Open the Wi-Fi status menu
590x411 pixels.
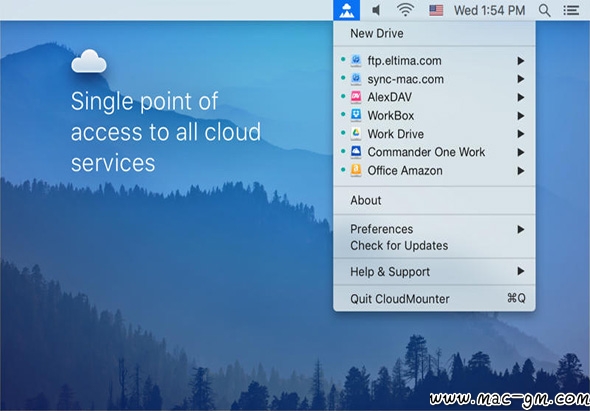click(406, 10)
